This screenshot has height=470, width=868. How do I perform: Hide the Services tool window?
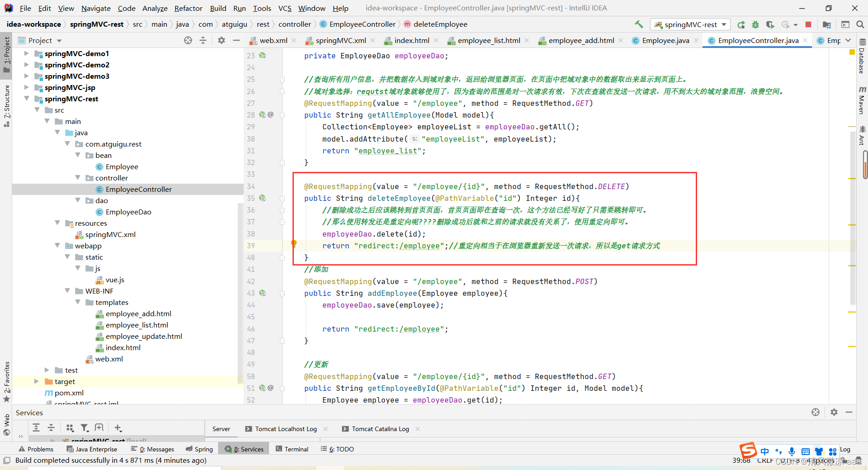pyautogui.click(x=849, y=412)
